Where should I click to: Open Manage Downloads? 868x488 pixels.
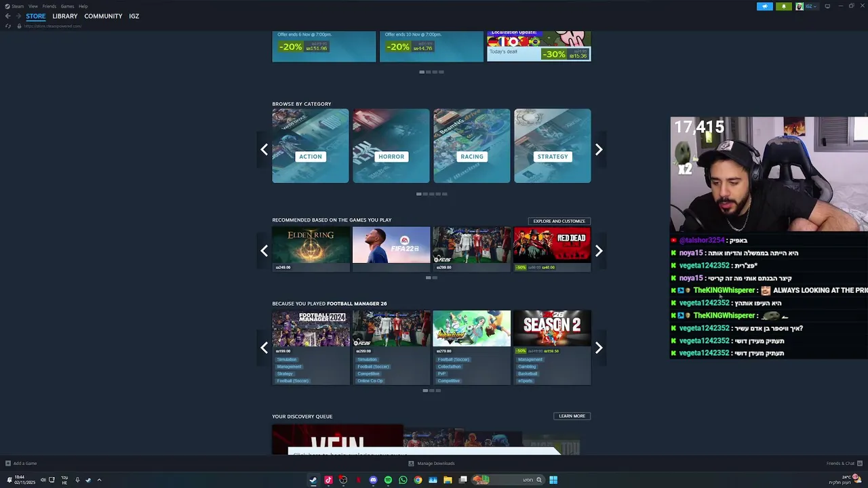pos(431,464)
